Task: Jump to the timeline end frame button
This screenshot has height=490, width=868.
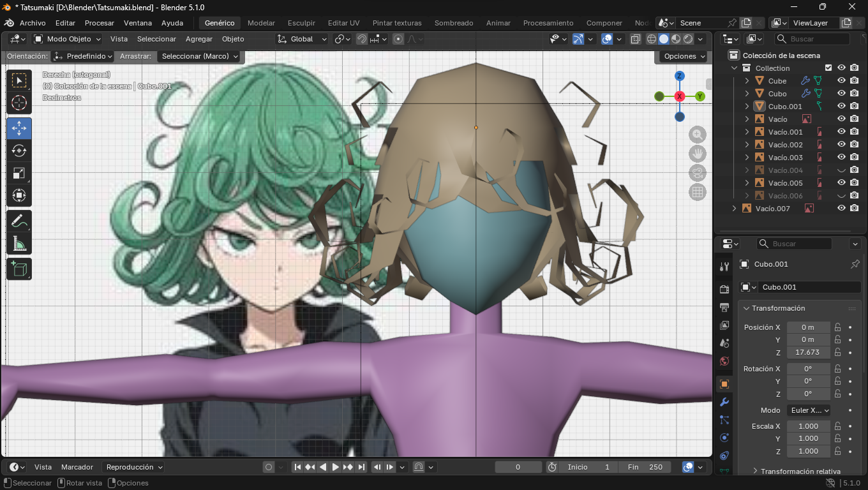Action: click(x=361, y=467)
